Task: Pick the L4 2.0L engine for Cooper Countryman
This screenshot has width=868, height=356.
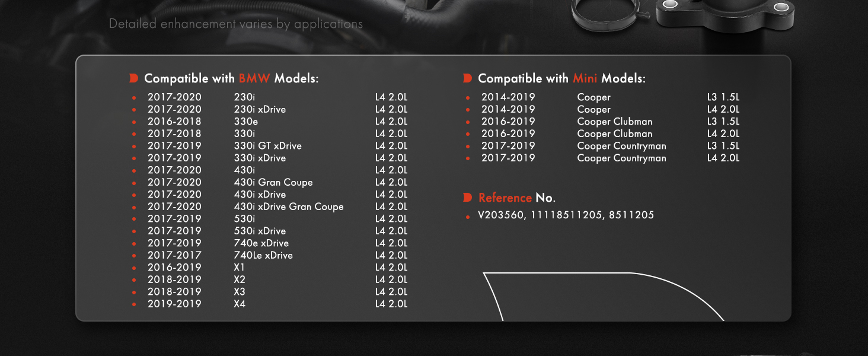Action: pos(723,158)
